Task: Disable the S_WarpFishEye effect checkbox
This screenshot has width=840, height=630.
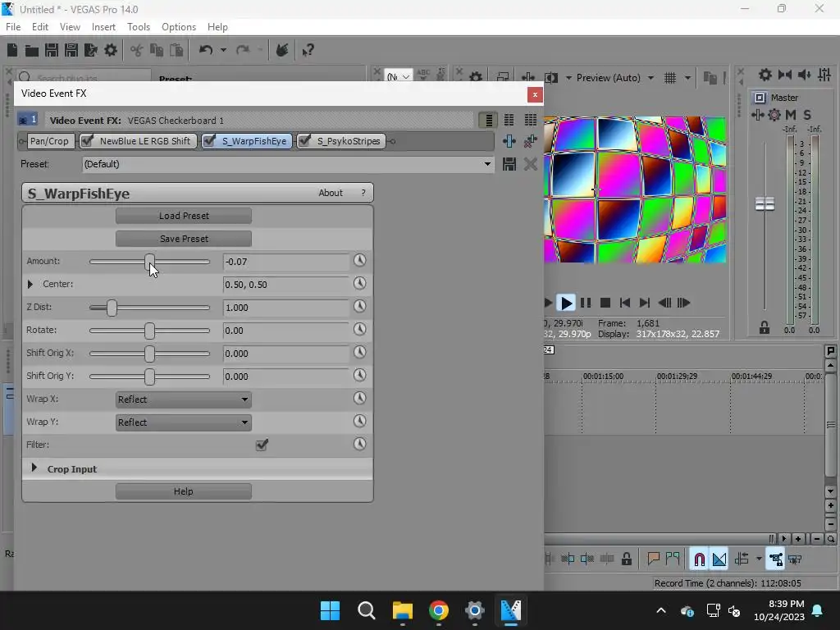Action: tap(209, 141)
